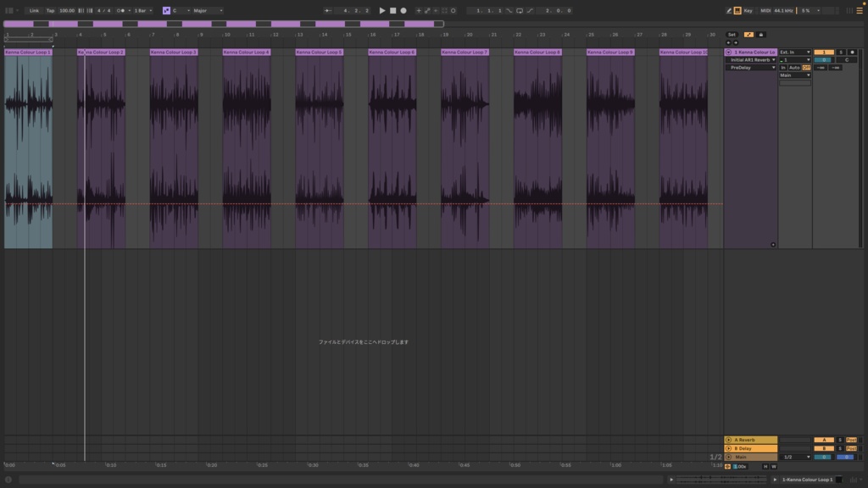Open the input channel 1 dropdown
The width and height of the screenshot is (868, 488).
(795, 60)
